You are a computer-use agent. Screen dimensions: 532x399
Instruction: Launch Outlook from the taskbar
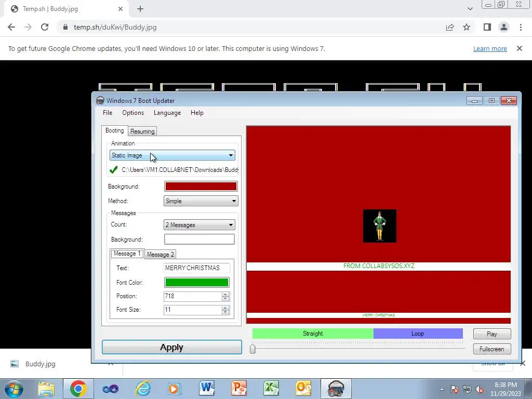[303, 389]
